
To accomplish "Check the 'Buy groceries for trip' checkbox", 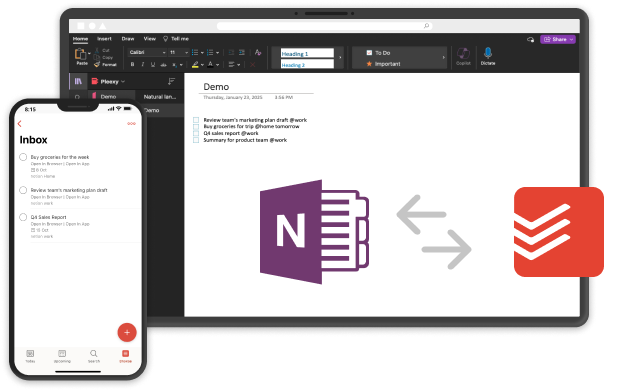I will (196, 126).
